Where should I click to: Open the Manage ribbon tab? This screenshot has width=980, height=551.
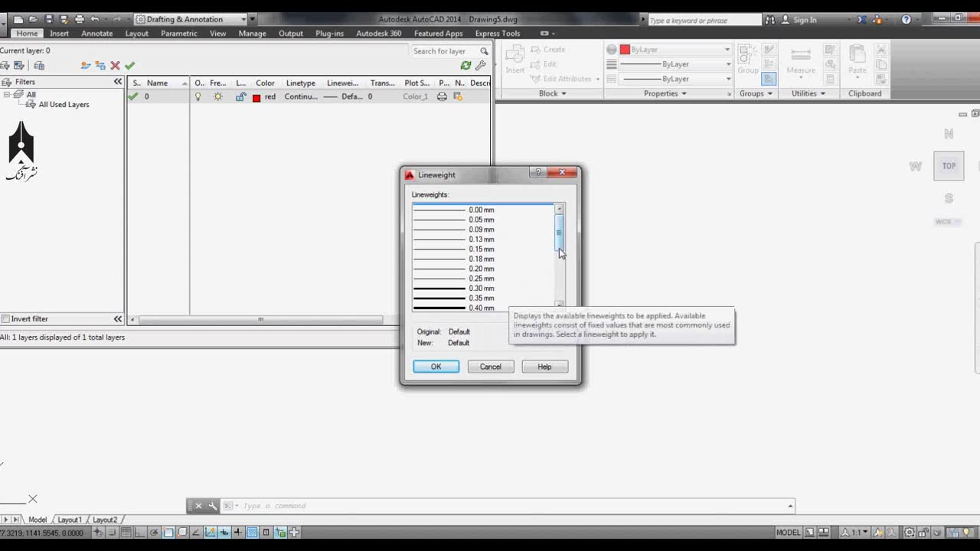[x=252, y=34]
